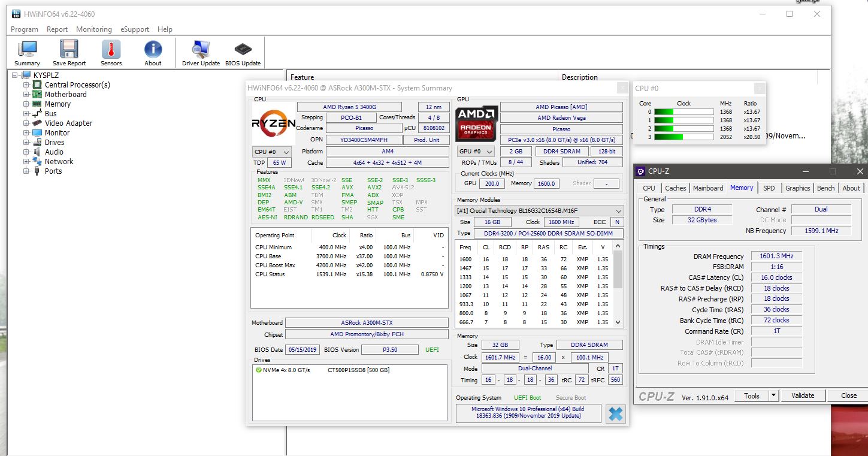Expand the Central Processor(s) node
The width and height of the screenshot is (868, 456).
point(26,85)
